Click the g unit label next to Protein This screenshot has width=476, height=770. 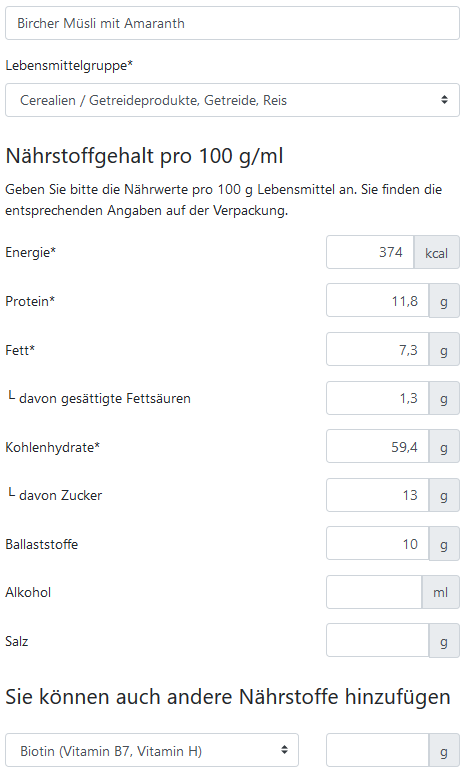click(x=444, y=301)
